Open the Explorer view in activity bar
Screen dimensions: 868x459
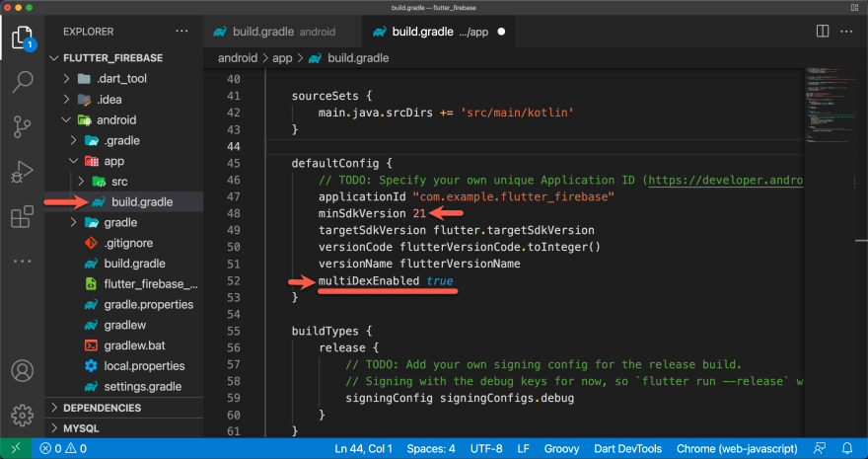(22, 38)
